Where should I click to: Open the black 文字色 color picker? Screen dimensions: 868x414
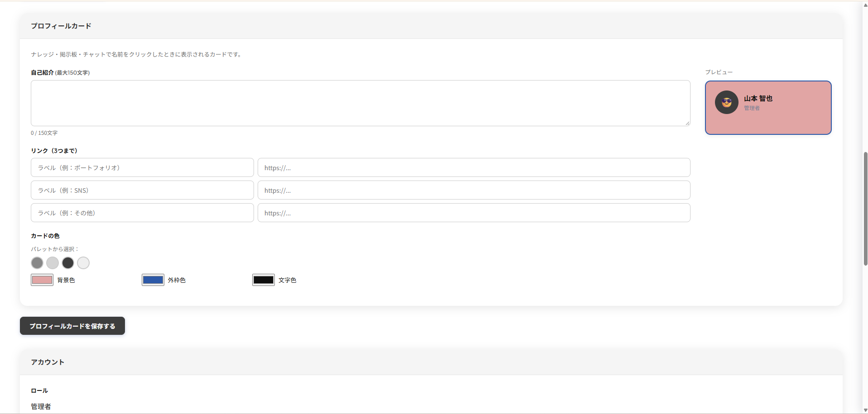tap(264, 280)
